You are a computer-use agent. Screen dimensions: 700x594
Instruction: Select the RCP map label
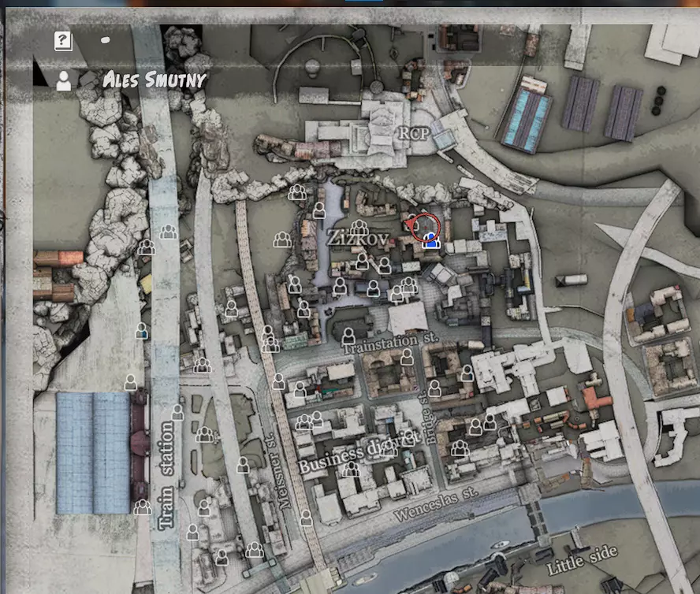click(414, 133)
